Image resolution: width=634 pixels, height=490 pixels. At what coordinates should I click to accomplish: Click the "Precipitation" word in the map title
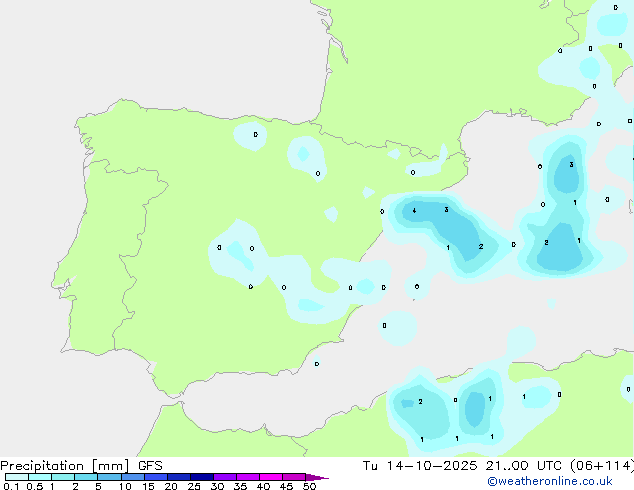pyautogui.click(x=42, y=466)
